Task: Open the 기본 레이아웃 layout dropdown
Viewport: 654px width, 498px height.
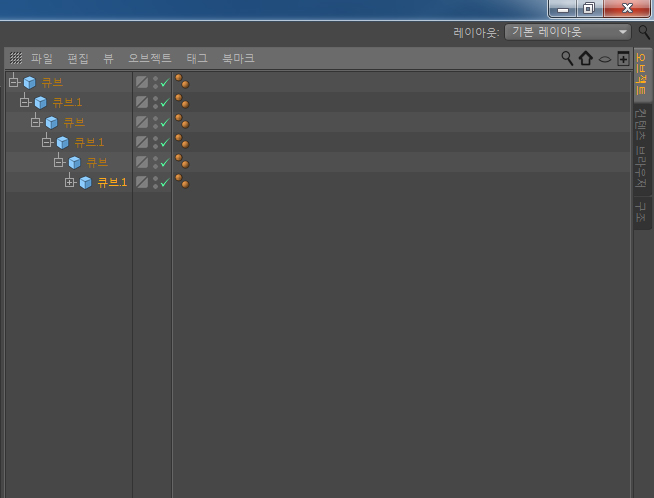Action: coord(568,32)
